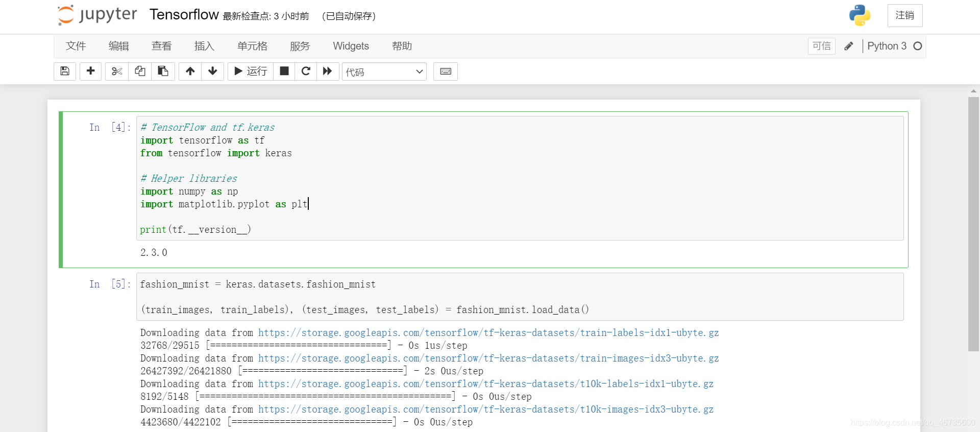Viewport: 980px width, 432px height.
Task: Click the kernel idle circle indicator
Action: 918,46
